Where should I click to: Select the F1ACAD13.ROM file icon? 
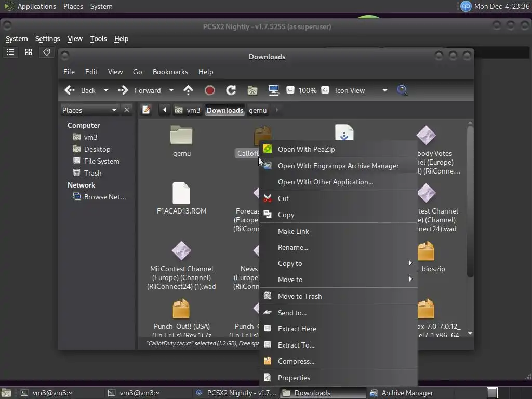(181, 193)
